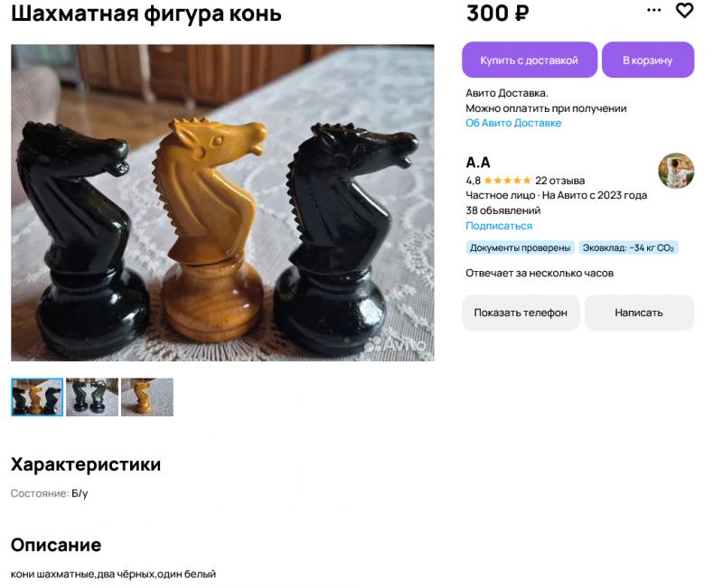
Task: Show seller phone via Показать телефон
Action: click(x=521, y=313)
